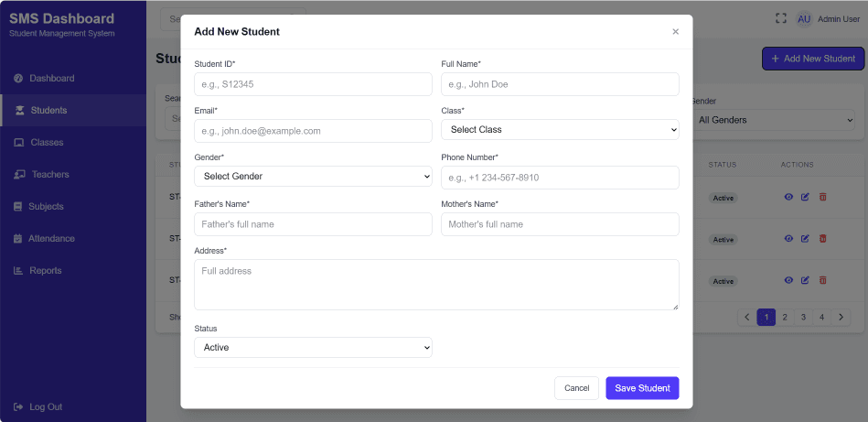Open Subjects from the sidebar menu
Image resolution: width=868 pixels, height=422 pixels.
tap(73, 207)
